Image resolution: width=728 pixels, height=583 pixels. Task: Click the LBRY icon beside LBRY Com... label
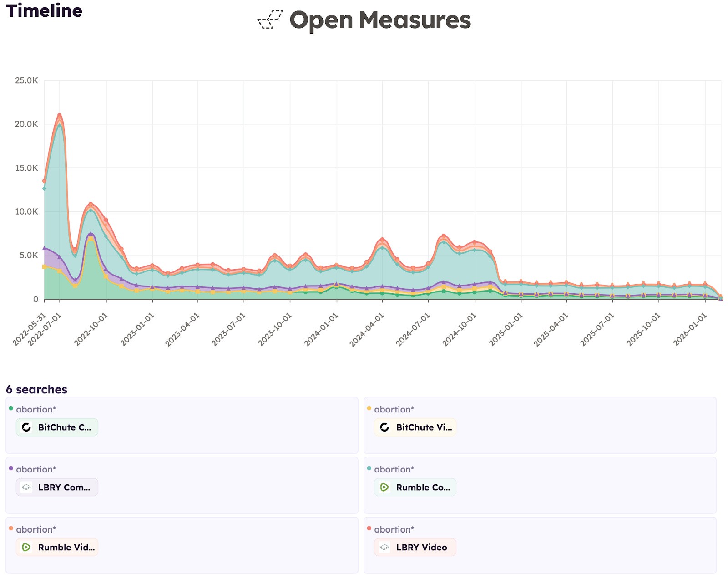pyautogui.click(x=26, y=487)
